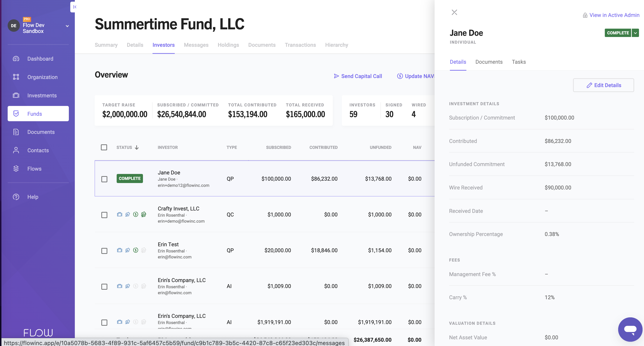Click the Documents sidebar icon
Image resolution: width=644 pixels, height=346 pixels.
[16, 132]
